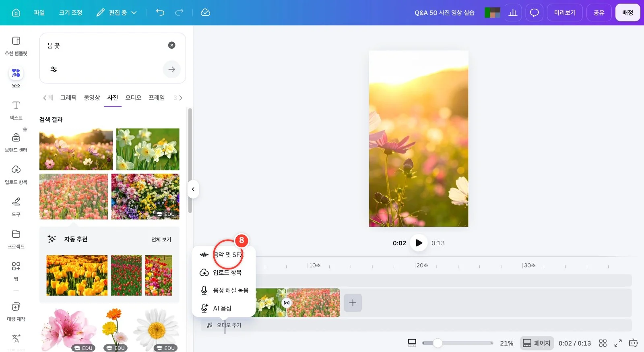Redo the last edit
This screenshot has height=352, width=644.
click(179, 12)
